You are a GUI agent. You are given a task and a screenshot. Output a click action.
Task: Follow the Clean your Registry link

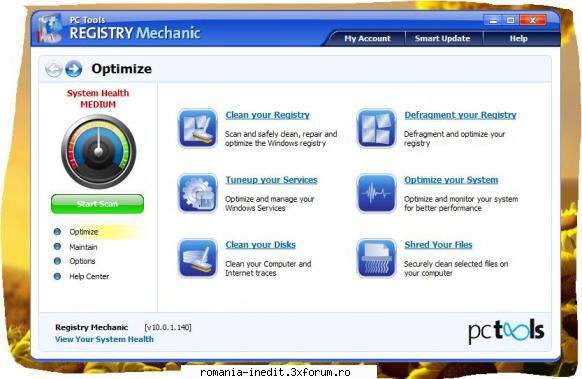point(268,115)
